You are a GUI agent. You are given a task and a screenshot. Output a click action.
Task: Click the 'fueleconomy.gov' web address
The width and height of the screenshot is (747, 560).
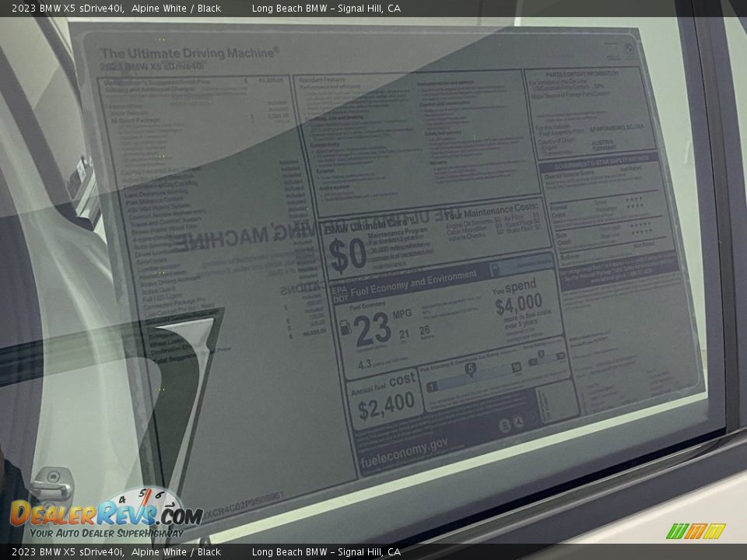pos(405,453)
